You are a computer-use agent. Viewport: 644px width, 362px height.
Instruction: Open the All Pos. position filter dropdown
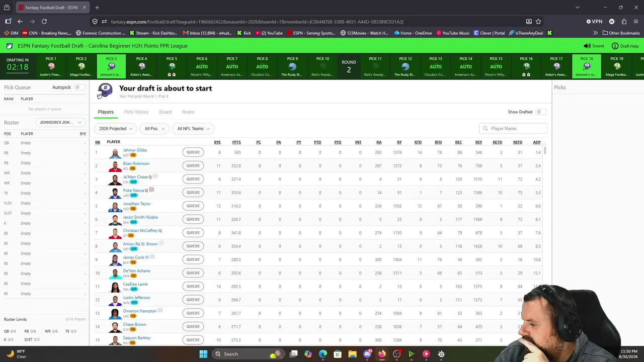(154, 129)
